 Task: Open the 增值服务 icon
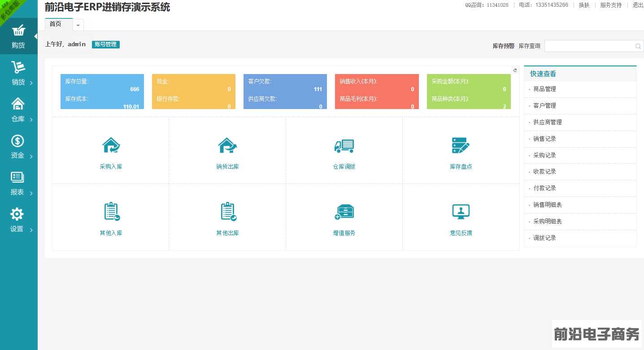(x=344, y=212)
